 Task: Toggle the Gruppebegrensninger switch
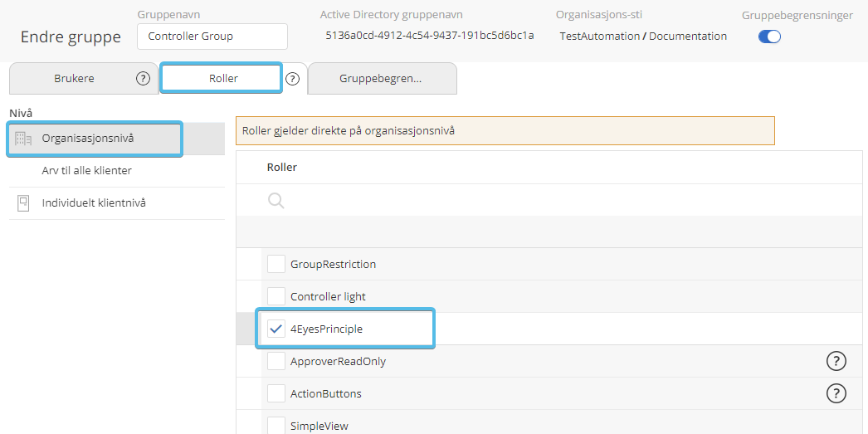coord(769,37)
